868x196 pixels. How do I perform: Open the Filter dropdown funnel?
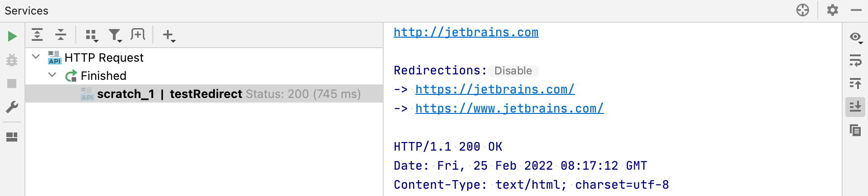point(115,35)
